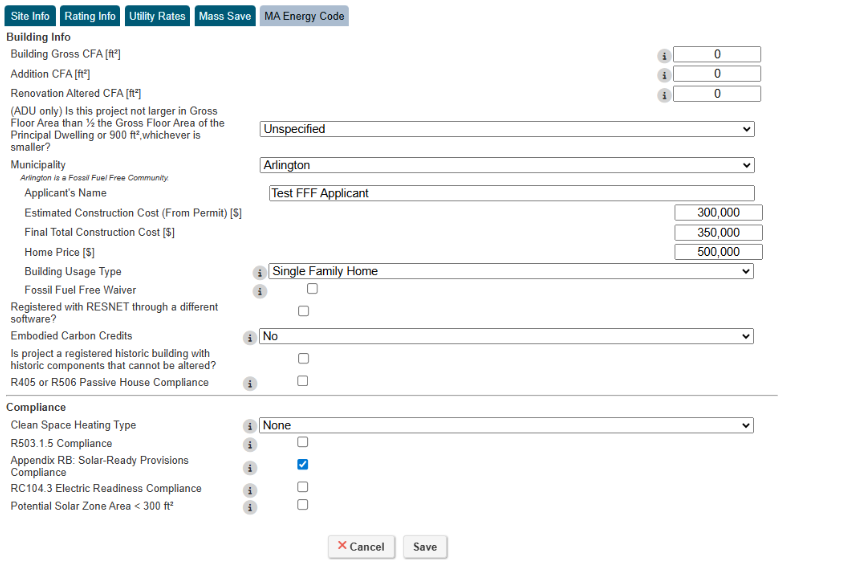Open info icon for Embodied Carbon Credits
Viewport: 846px width, 562px height.
click(x=249, y=338)
